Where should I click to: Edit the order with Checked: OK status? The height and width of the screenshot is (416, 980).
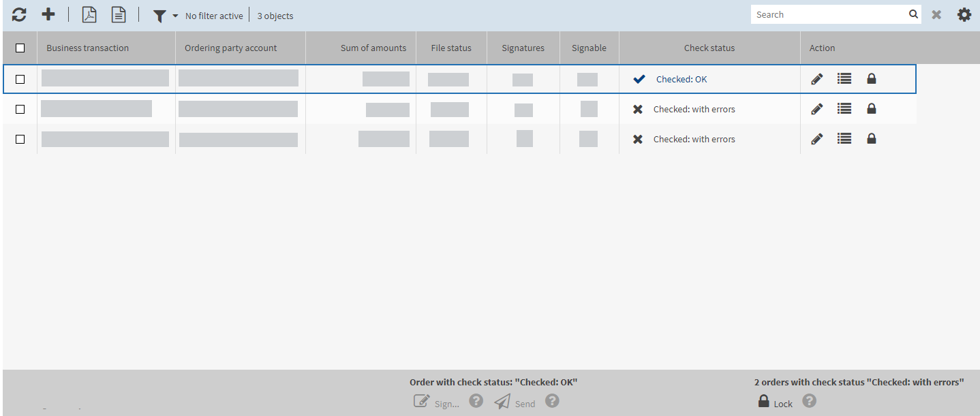[x=816, y=79]
